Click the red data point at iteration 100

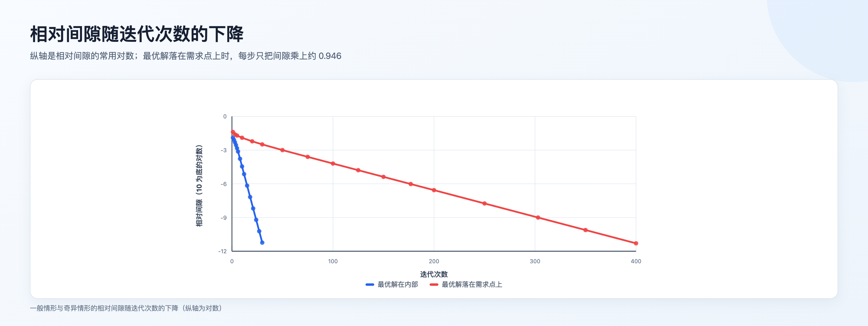pyautogui.click(x=333, y=164)
